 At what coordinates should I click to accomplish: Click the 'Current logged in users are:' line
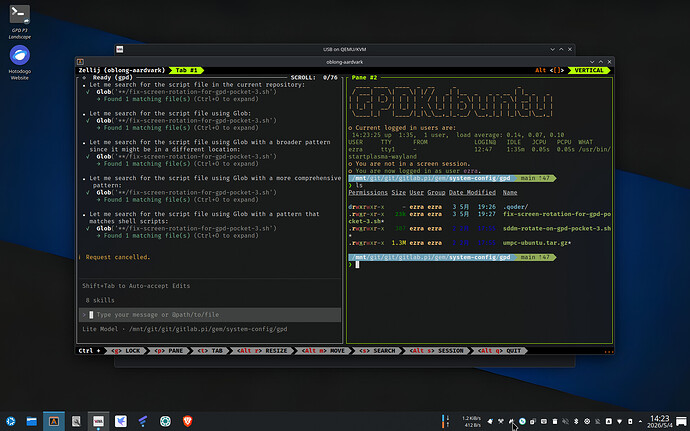[406, 128]
